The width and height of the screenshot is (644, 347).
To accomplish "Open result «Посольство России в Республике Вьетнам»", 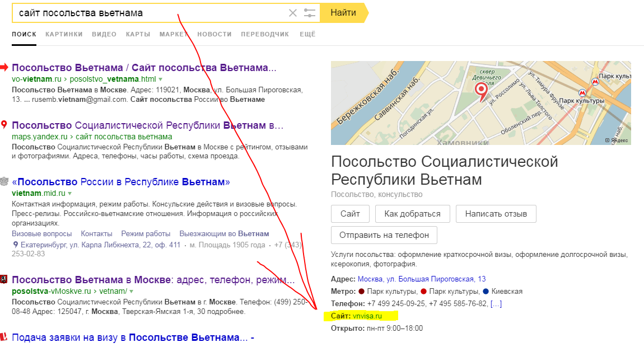I will (x=121, y=182).
